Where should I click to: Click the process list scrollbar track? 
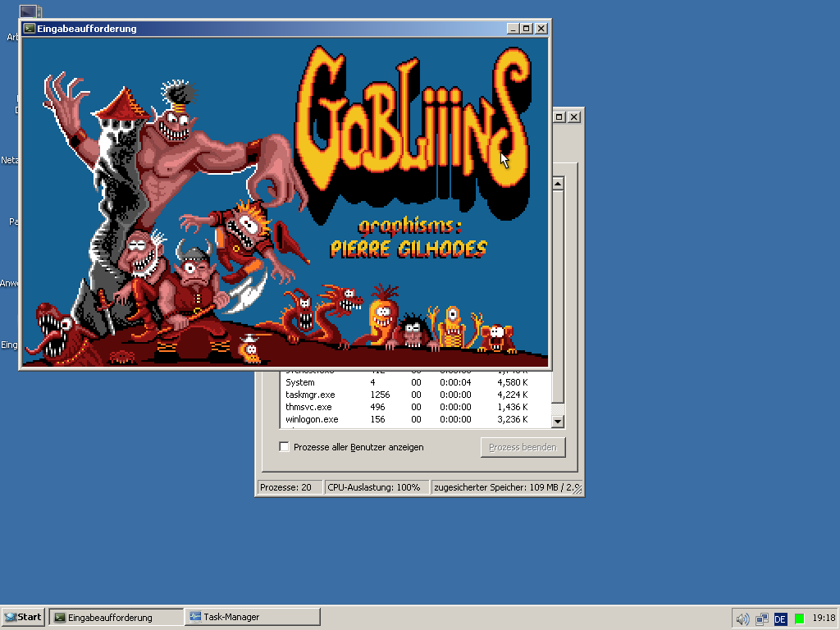click(558, 409)
